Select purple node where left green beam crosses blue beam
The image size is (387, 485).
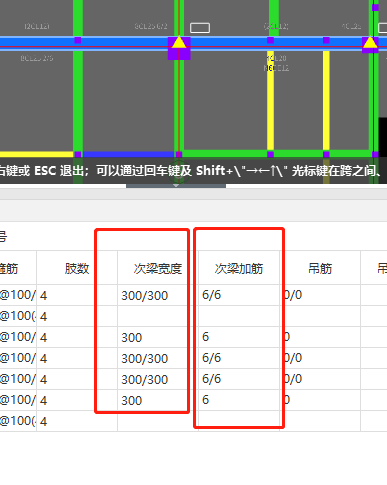pyautogui.click(x=78, y=40)
